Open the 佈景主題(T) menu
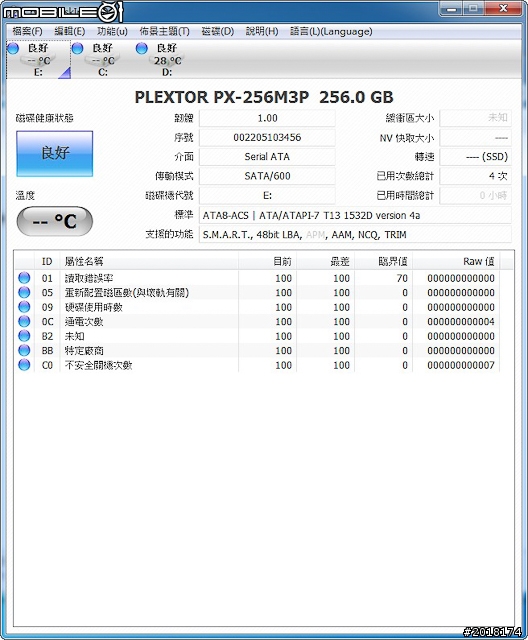The width and height of the screenshot is (528, 640). click(164, 31)
